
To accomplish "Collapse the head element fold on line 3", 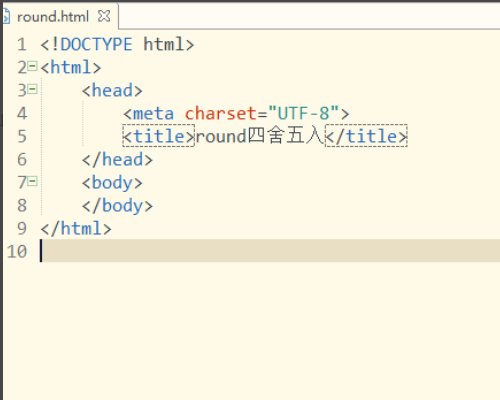I will point(32,89).
